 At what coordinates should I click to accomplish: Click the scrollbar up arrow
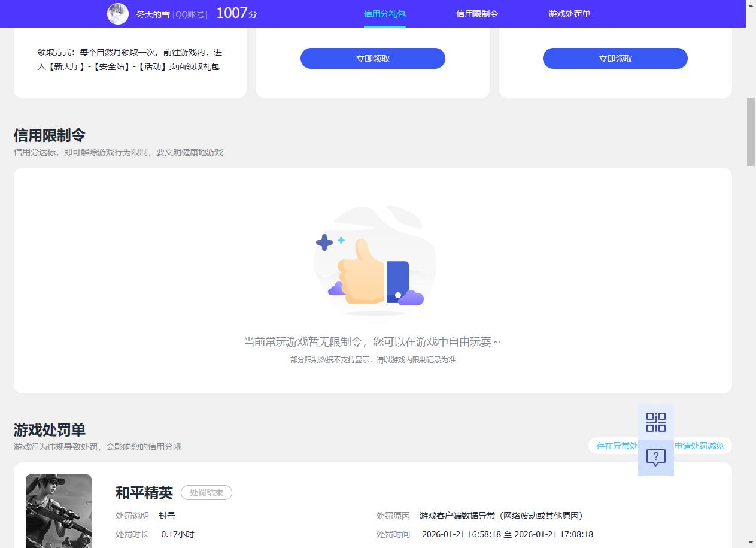[751, 5]
